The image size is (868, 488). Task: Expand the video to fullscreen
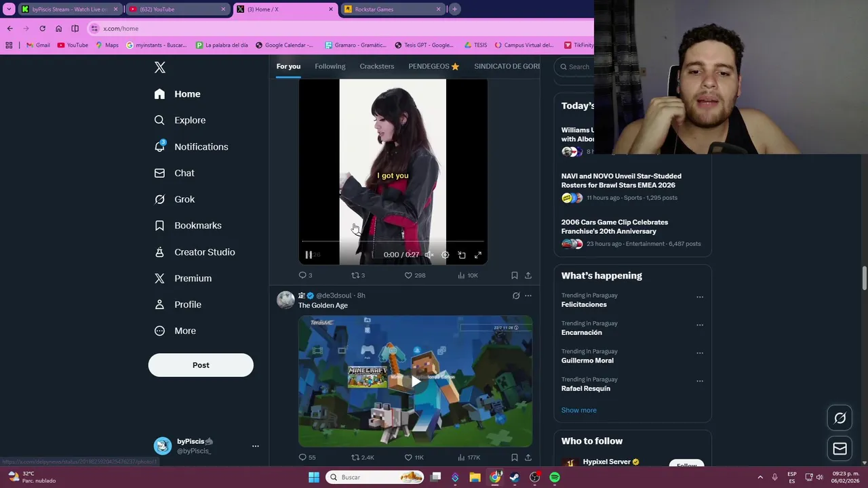click(478, 255)
